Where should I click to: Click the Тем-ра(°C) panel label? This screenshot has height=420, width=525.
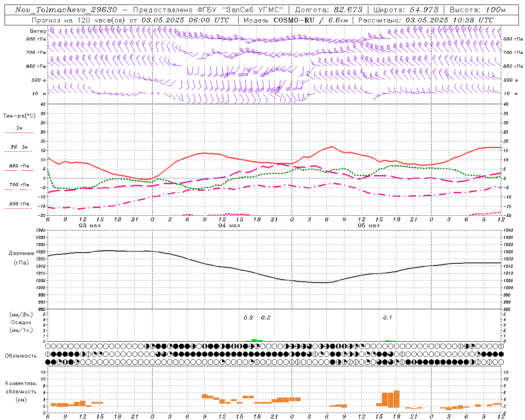(19, 116)
